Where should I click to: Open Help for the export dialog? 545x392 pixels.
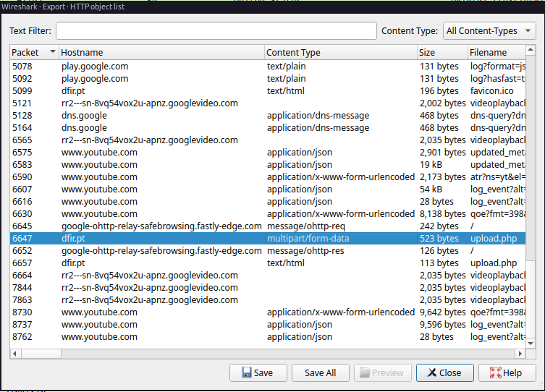(507, 373)
